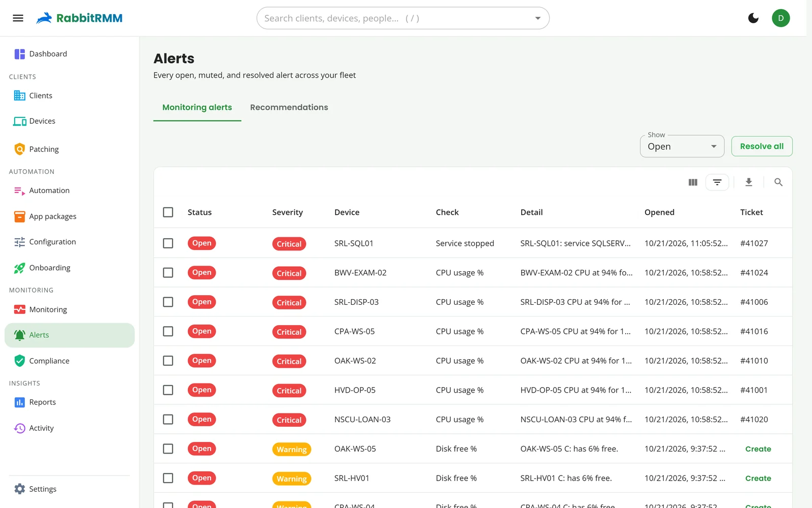Image resolution: width=812 pixels, height=508 pixels.
Task: Click the Resolve all button
Action: (762, 146)
